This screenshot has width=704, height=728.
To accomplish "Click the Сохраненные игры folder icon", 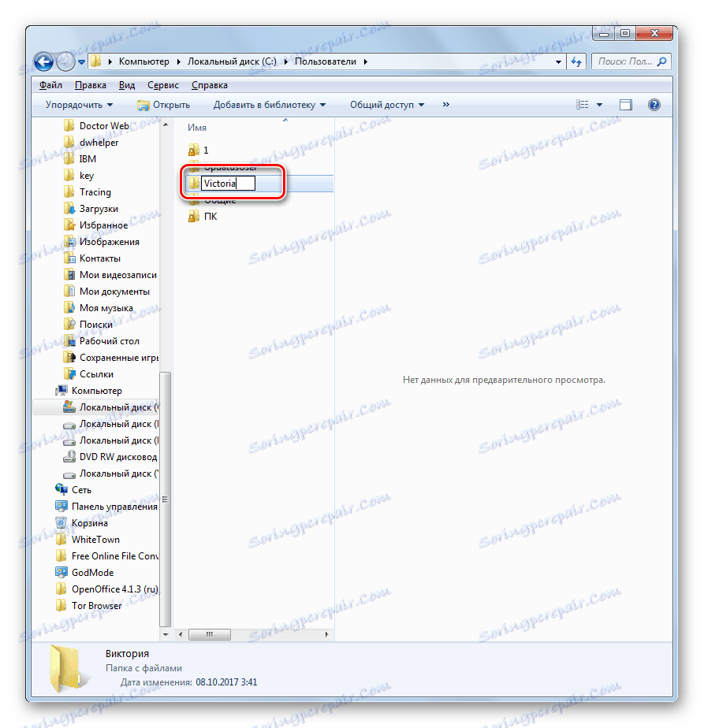I will click(x=69, y=358).
